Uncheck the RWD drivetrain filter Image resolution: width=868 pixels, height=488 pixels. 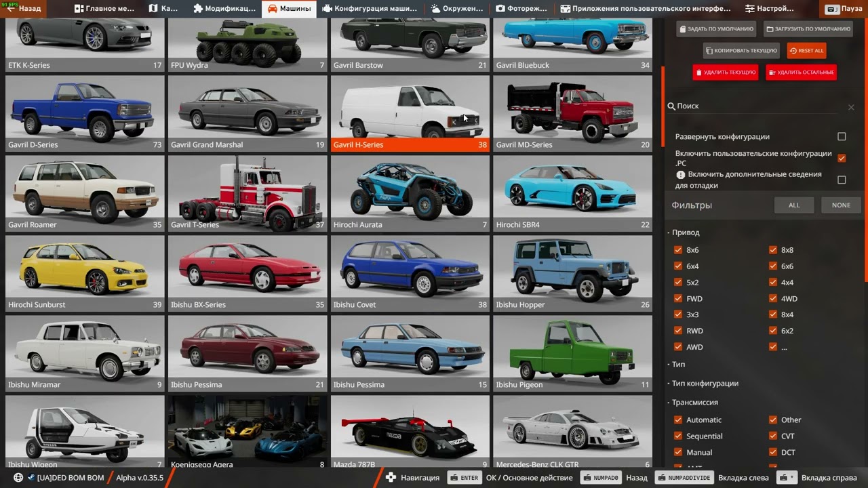pyautogui.click(x=678, y=331)
